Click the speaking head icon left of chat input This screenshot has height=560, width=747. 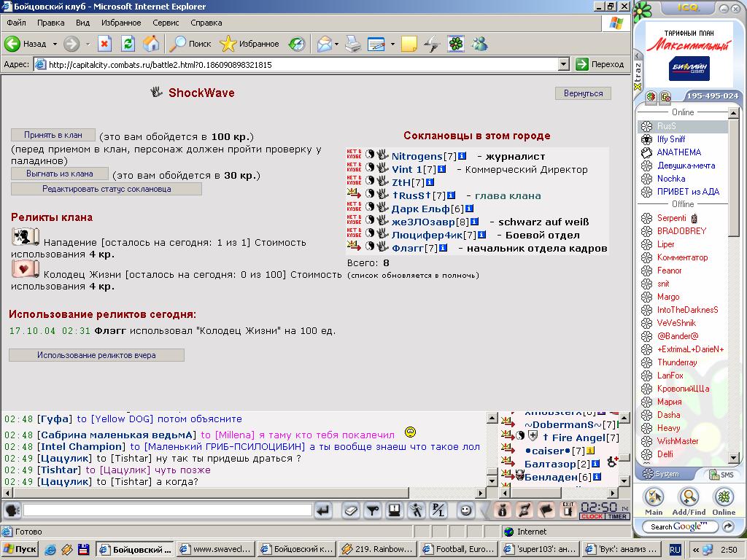(12, 510)
